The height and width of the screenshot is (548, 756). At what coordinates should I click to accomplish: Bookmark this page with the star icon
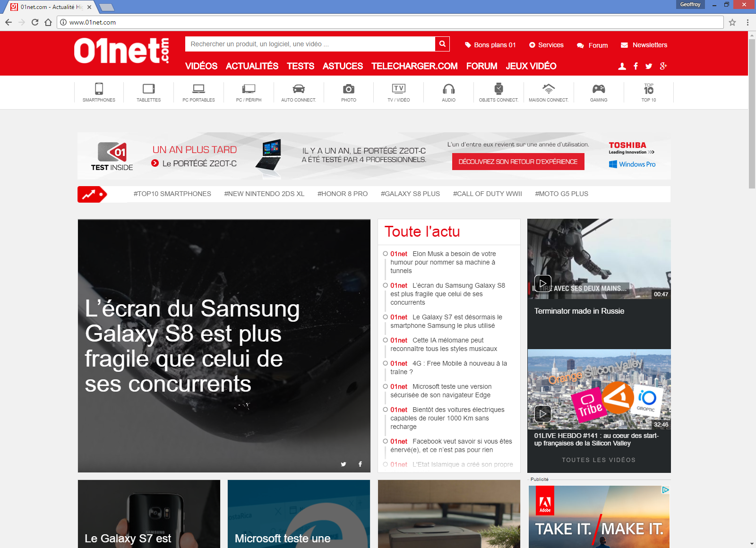tap(732, 22)
